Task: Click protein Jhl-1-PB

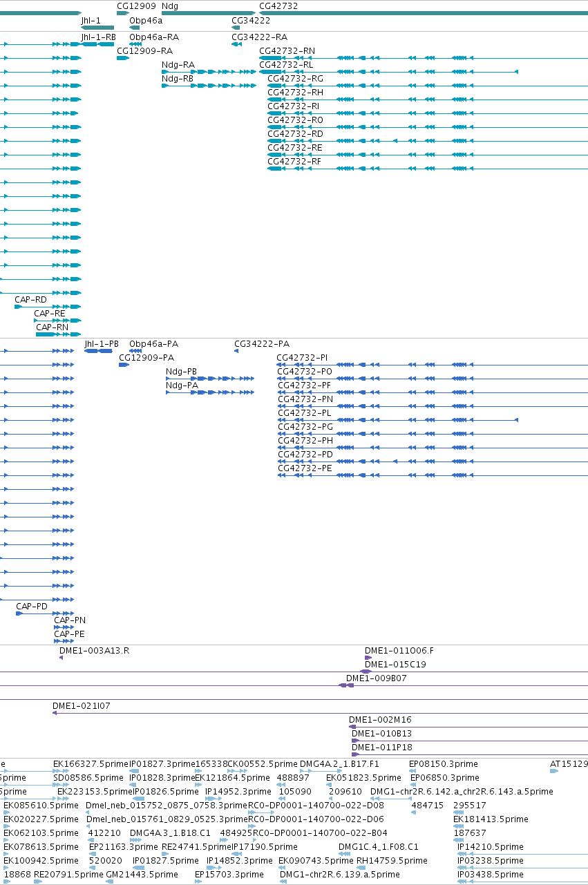Action: [x=102, y=343]
